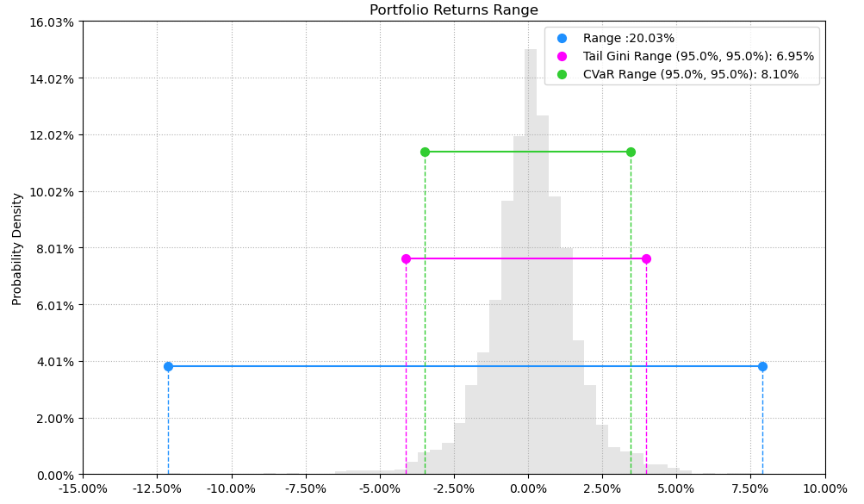Click the Tail Gini Range legend text
The width and height of the screenshot is (864, 504).
point(699,56)
